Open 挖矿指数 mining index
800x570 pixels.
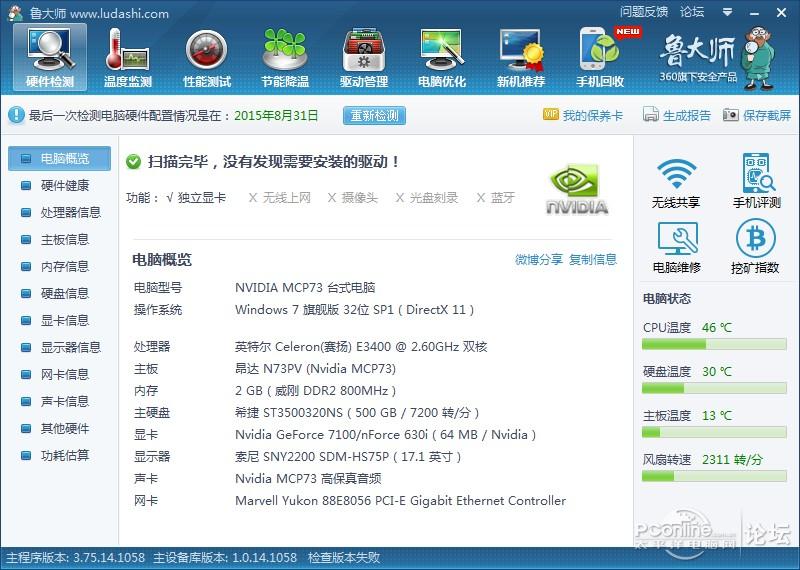(x=755, y=246)
